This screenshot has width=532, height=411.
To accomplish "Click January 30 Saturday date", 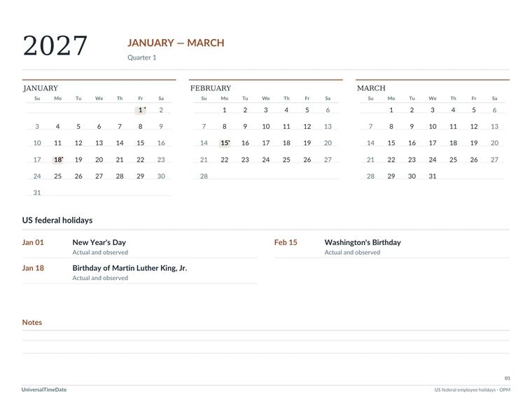I will tap(161, 176).
